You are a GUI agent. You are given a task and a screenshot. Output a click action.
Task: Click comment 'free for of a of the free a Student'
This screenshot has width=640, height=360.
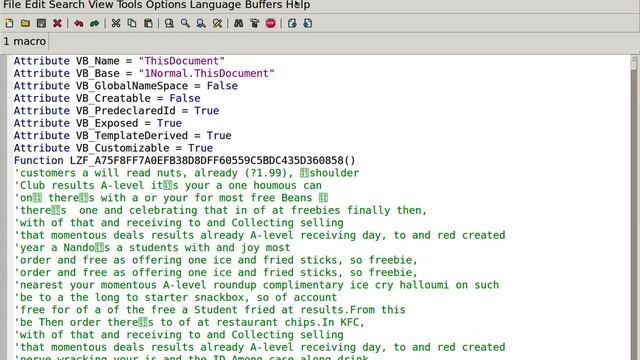click(x=210, y=310)
